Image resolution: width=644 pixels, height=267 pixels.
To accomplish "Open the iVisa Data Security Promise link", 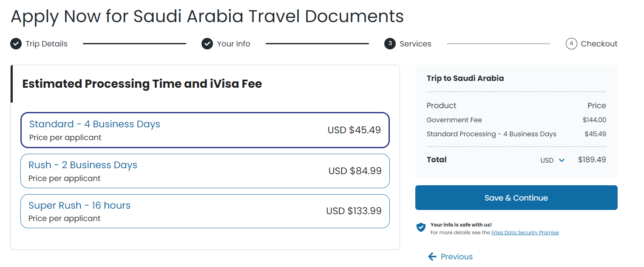I will 525,232.
